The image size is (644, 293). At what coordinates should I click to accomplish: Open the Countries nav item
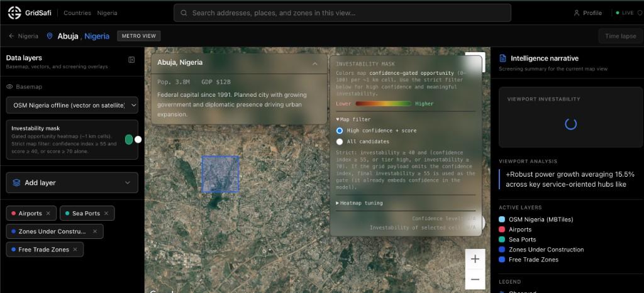coord(77,13)
